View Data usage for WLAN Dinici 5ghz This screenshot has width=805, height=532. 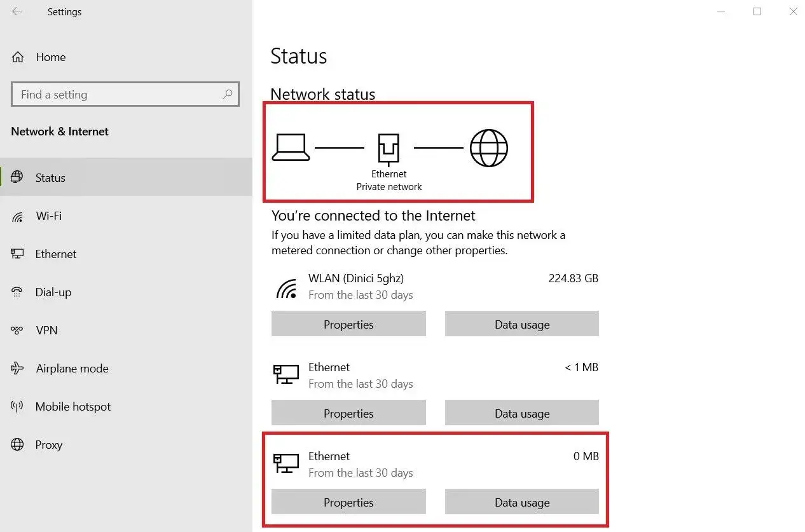[x=522, y=324]
